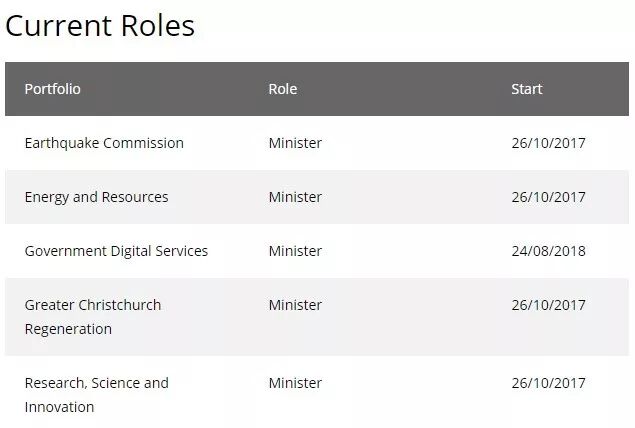635x428 pixels.
Task: Open the Research, Science and Innovation portfolio
Action: coord(96,395)
